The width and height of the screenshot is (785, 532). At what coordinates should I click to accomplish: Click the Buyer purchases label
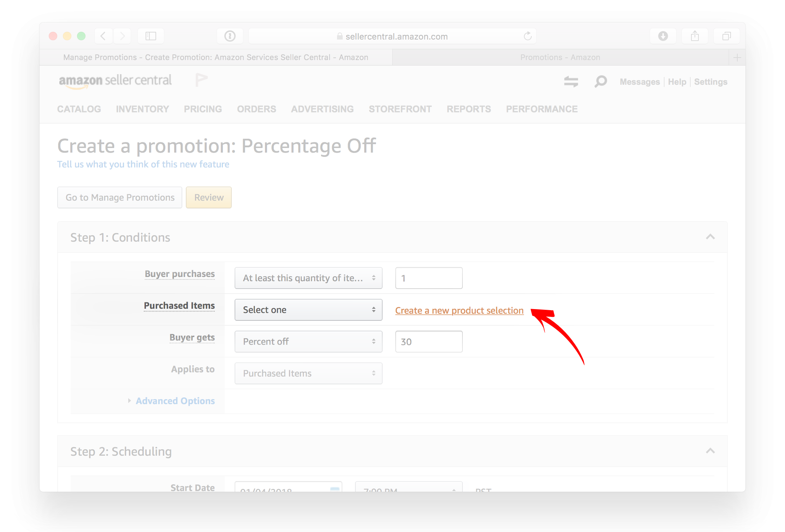[x=180, y=274]
